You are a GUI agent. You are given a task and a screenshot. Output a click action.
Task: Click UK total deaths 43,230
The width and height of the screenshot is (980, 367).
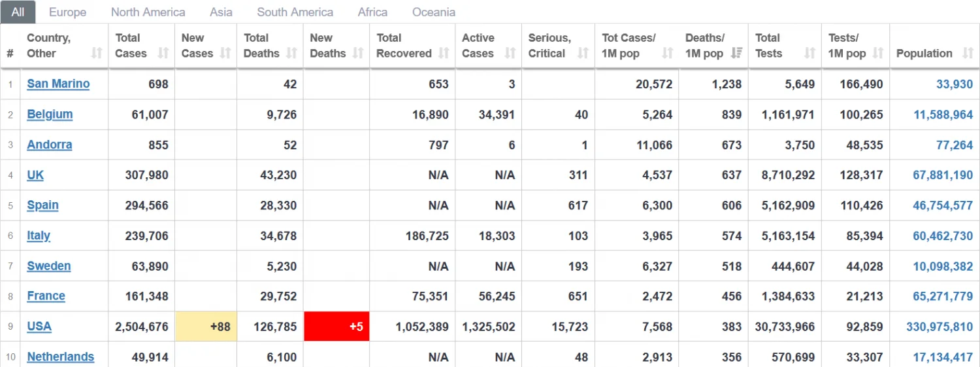click(x=278, y=175)
